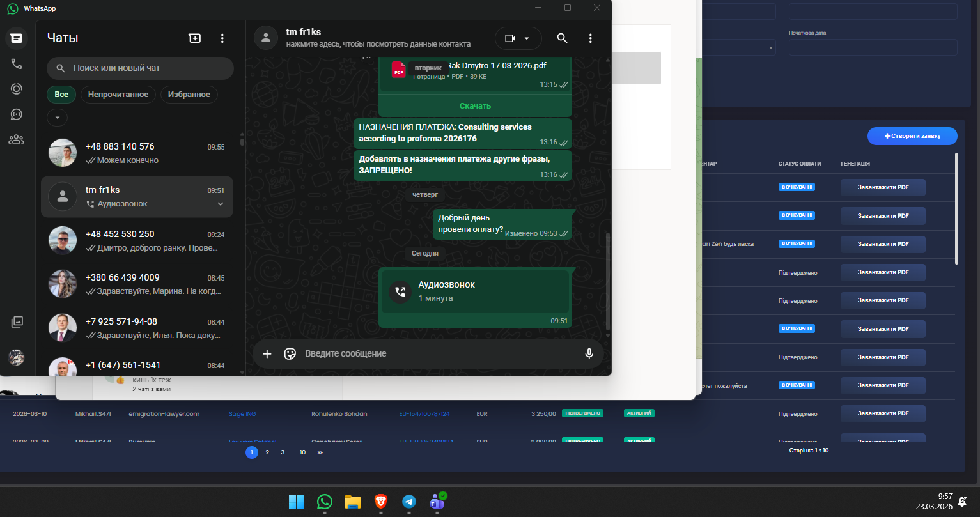Click the requests table vertical scrollbar

click(956, 208)
